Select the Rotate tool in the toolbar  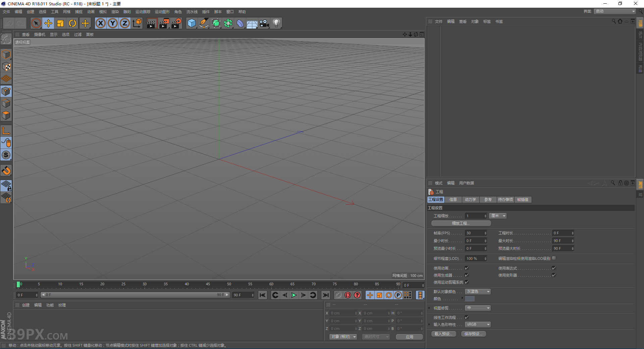(x=72, y=23)
